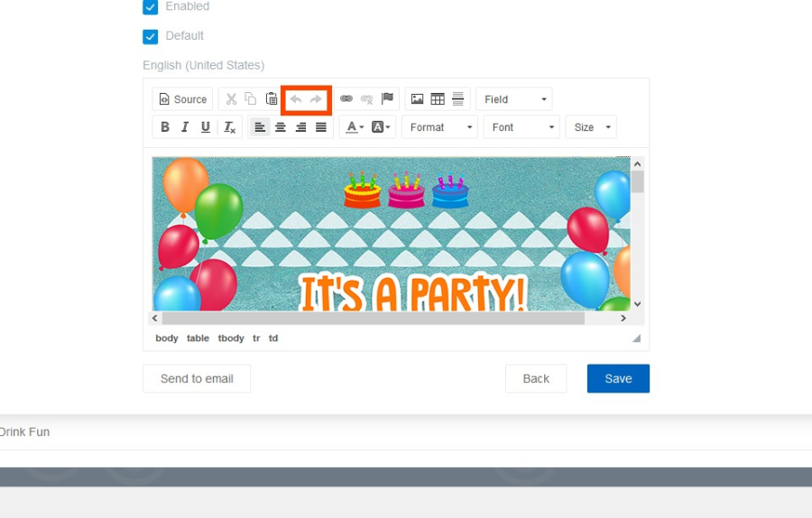Click the Bold formatting icon
The height and width of the screenshot is (518, 812).
165,127
